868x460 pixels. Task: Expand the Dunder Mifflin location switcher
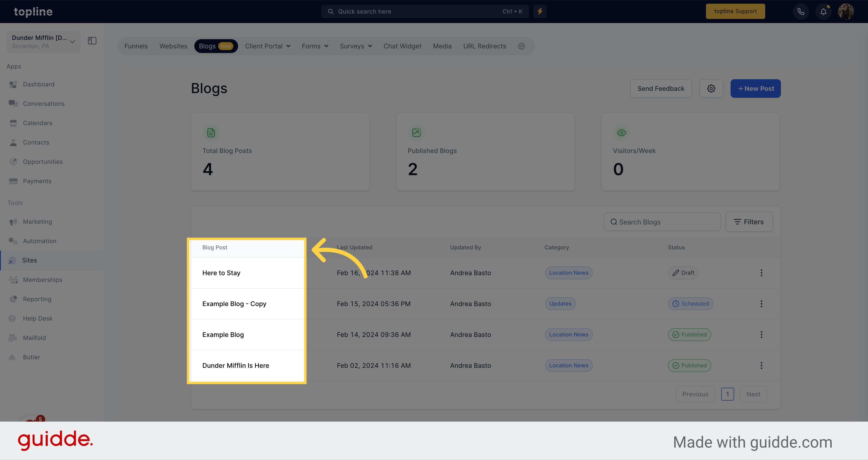coord(44,42)
